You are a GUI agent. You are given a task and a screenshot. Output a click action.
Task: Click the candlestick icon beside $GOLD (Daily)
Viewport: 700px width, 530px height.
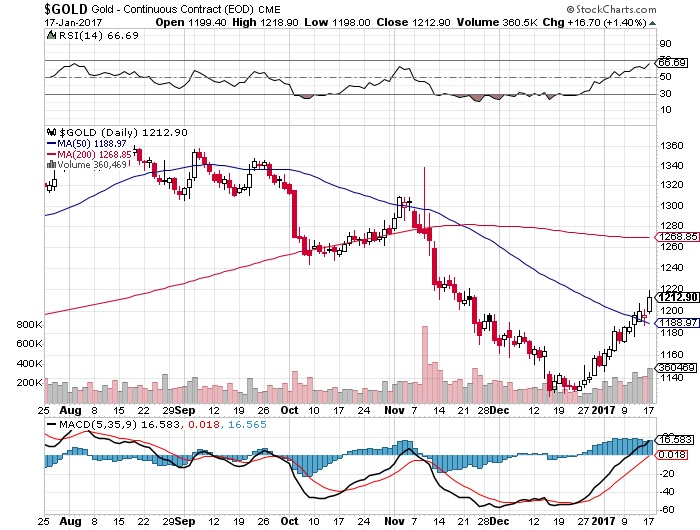(51, 133)
